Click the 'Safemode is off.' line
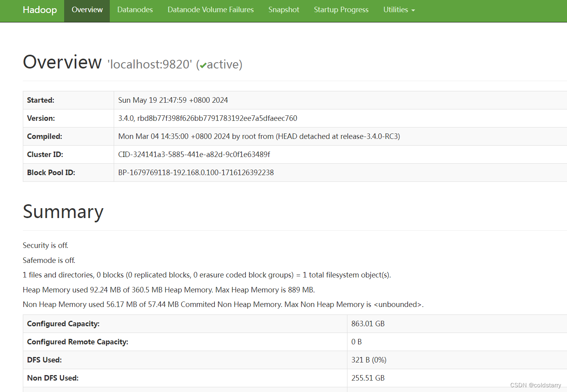This screenshot has height=392, width=567. coord(49,260)
